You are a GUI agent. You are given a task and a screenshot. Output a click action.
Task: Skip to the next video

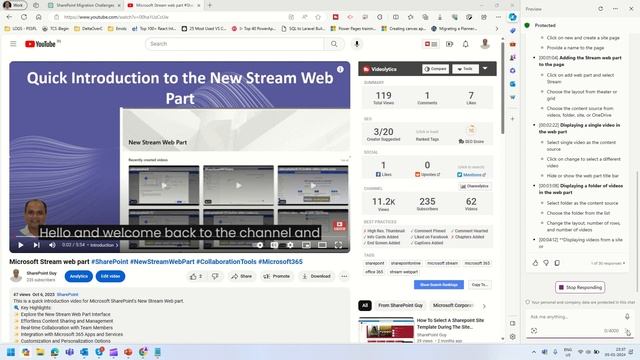(x=36, y=245)
